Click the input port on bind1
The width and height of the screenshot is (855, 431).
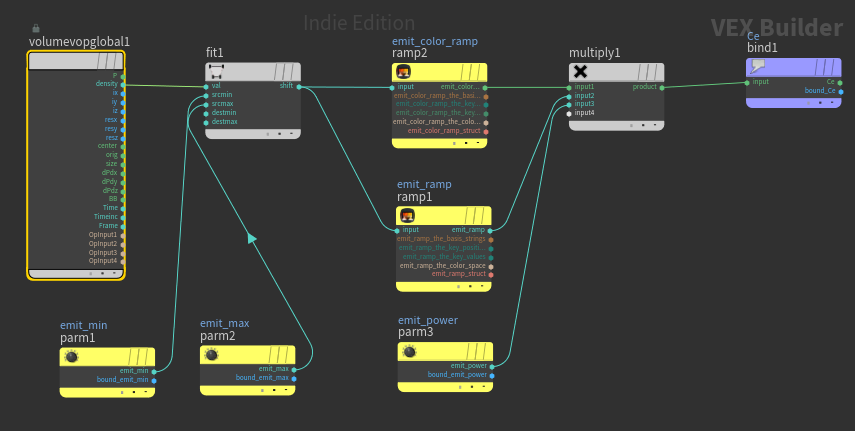pyautogui.click(x=747, y=82)
